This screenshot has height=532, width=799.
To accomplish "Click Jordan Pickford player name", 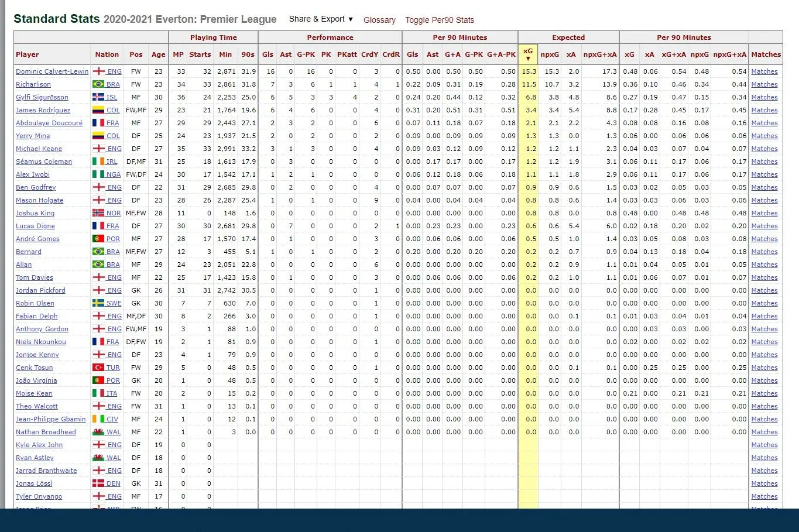I will click(x=40, y=290).
